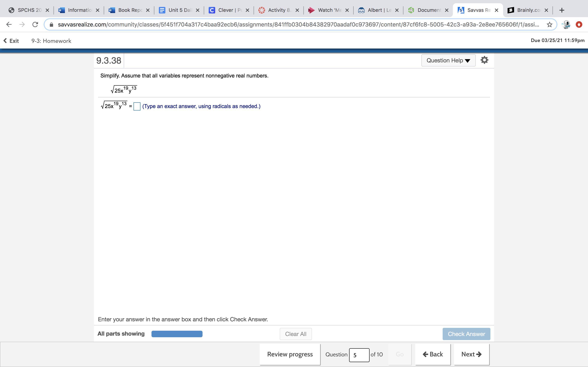
Task: Open the settings gear icon
Action: [x=484, y=60]
